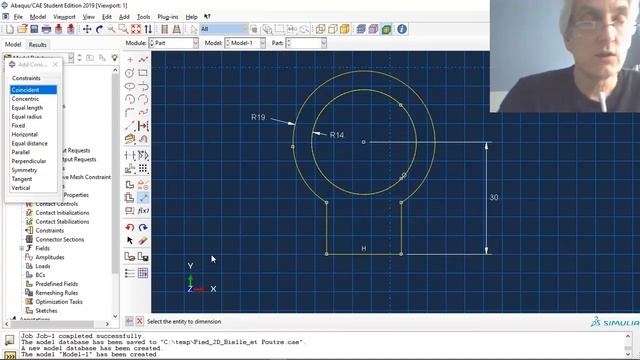The image size is (640, 360).
Task: Switch to the Results tab
Action: point(38,44)
